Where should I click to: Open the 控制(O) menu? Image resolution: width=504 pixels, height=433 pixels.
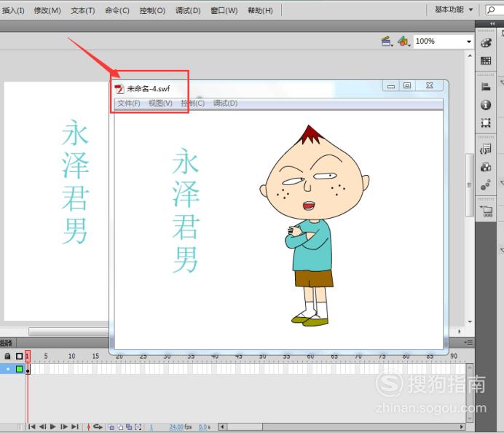(152, 11)
